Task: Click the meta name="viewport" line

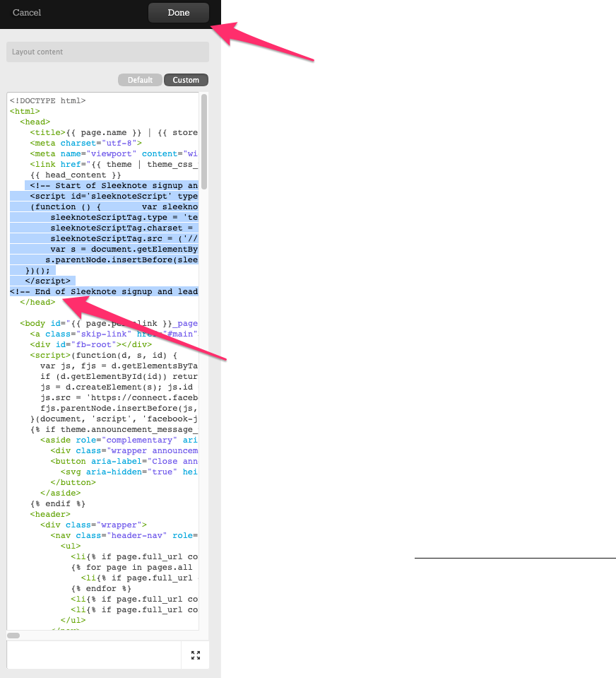Action: pyautogui.click(x=114, y=153)
